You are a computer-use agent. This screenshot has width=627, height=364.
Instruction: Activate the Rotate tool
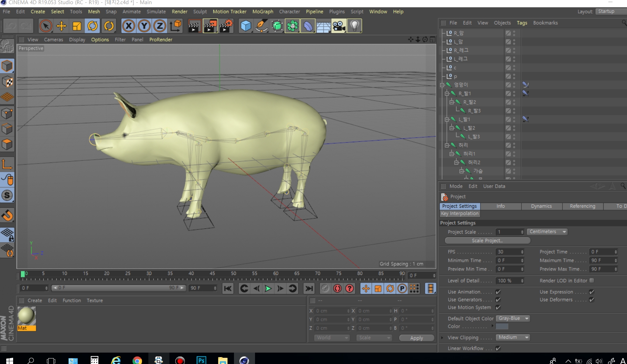pyautogui.click(x=92, y=26)
